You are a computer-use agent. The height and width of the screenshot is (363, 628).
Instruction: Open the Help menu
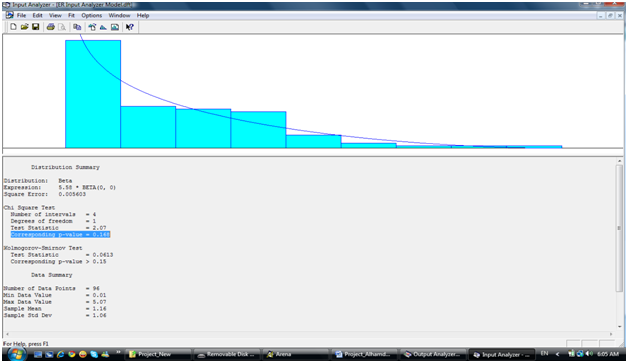(x=143, y=15)
